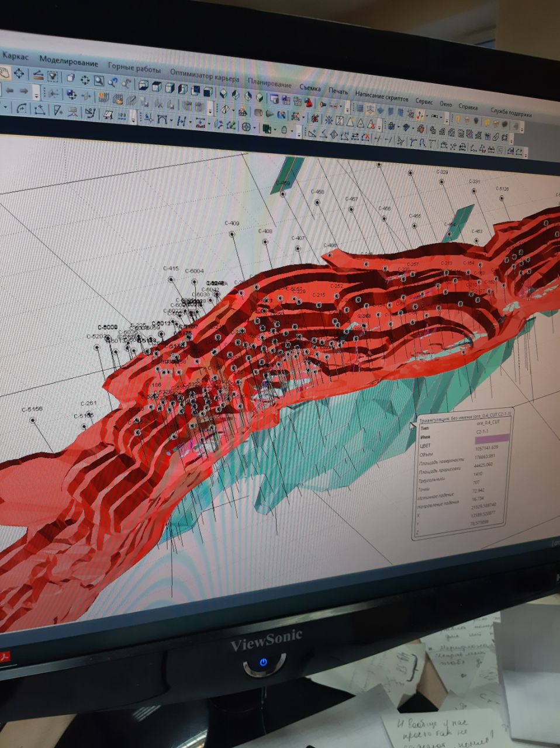The image size is (560, 748).
Task: Open the Планирование menu
Action: tap(269, 82)
